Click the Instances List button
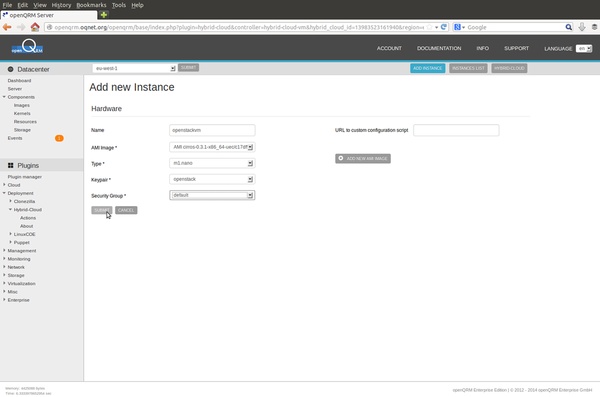Screen dimensions: 600x397 click(468, 68)
